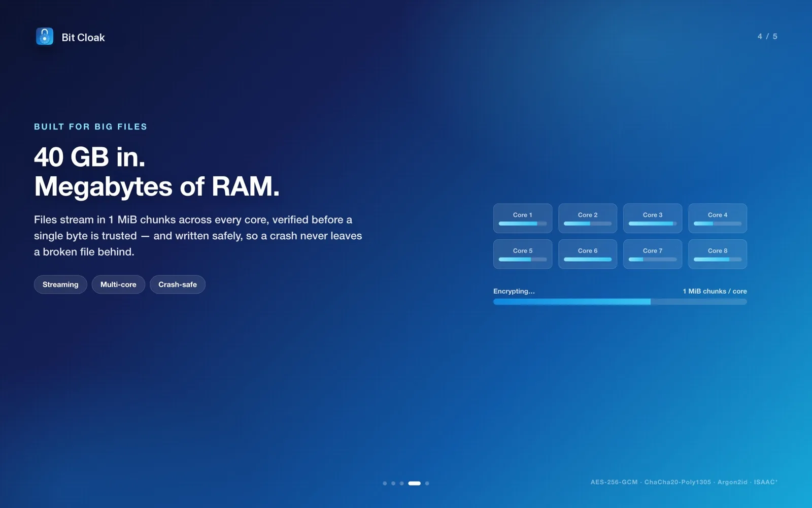Click the 4 / 5 page counter
This screenshot has height=508, width=812.
point(767,37)
